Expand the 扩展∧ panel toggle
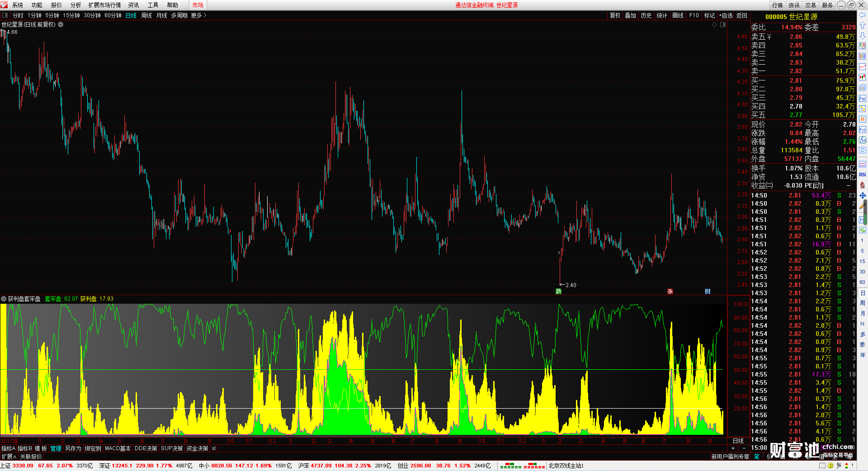This screenshot has width=868, height=471. (x=9, y=457)
